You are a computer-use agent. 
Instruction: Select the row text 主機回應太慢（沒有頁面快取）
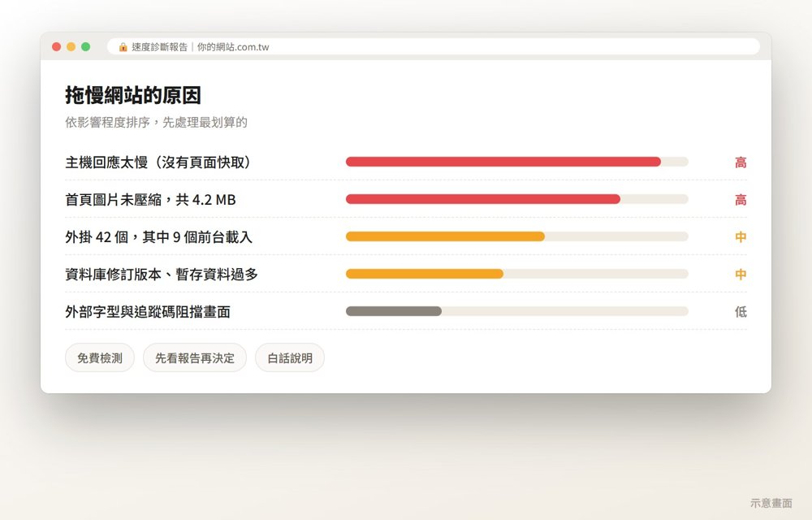coord(158,162)
